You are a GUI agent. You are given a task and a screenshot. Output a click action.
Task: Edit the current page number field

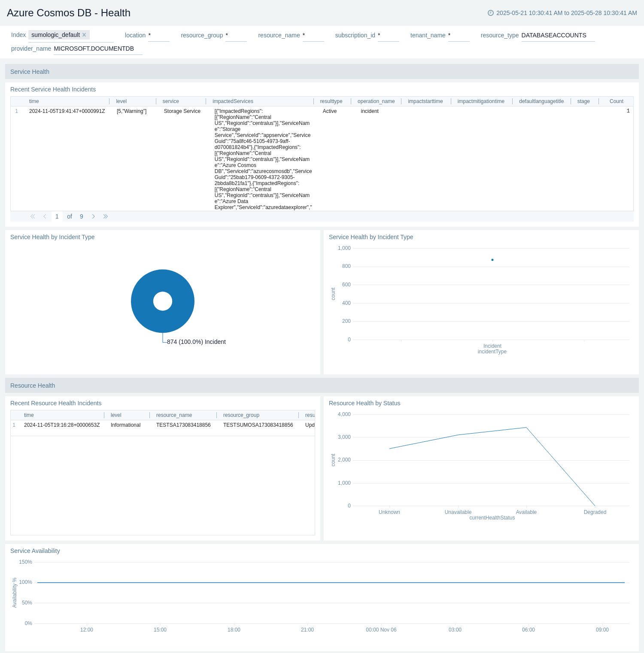point(57,216)
